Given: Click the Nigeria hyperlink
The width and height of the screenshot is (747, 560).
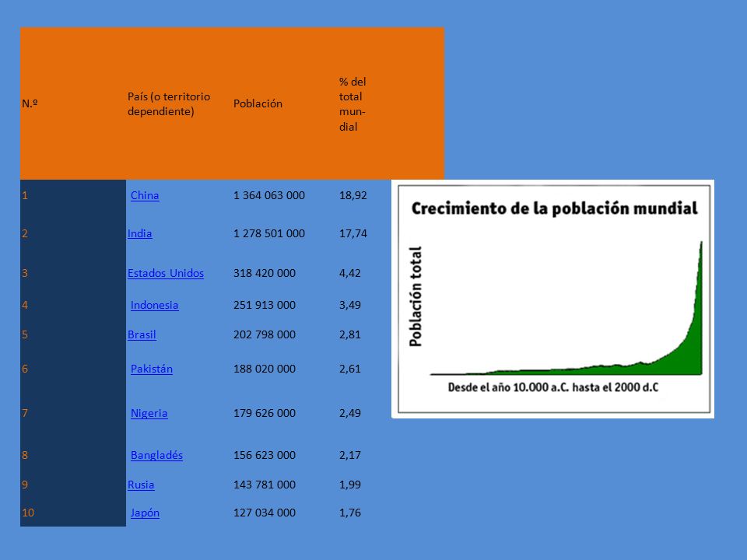Looking at the screenshot, I should click(149, 413).
